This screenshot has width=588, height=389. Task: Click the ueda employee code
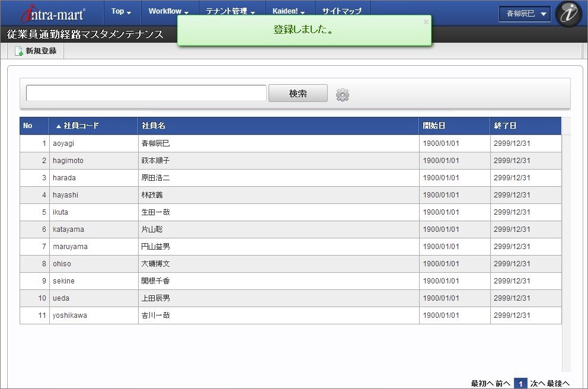click(x=94, y=298)
